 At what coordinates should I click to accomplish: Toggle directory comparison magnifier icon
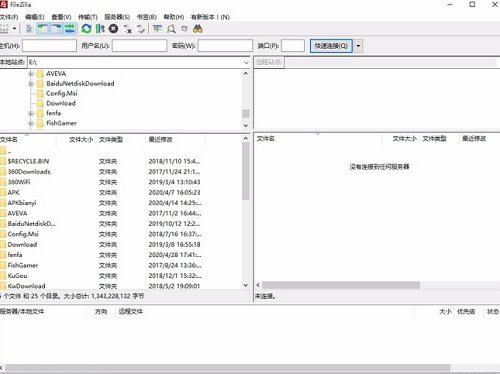pyautogui.click(x=171, y=29)
